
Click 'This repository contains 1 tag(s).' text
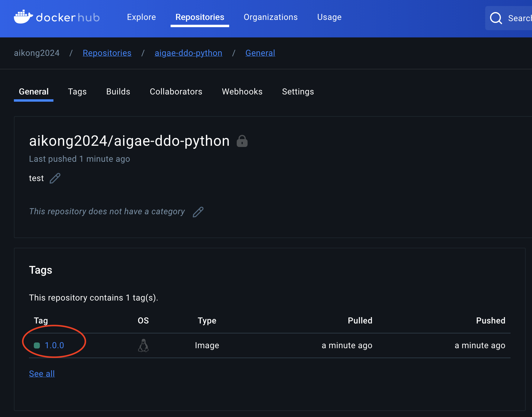[x=94, y=298]
